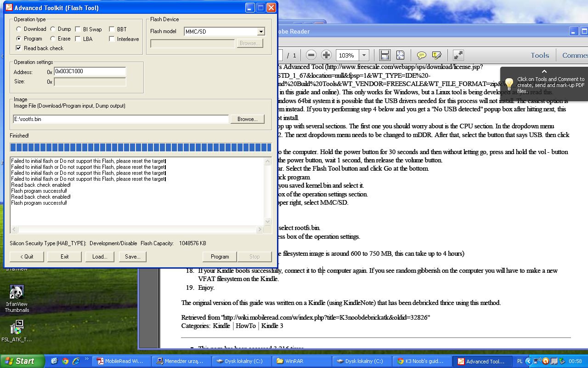Click the Program button

coord(220,257)
